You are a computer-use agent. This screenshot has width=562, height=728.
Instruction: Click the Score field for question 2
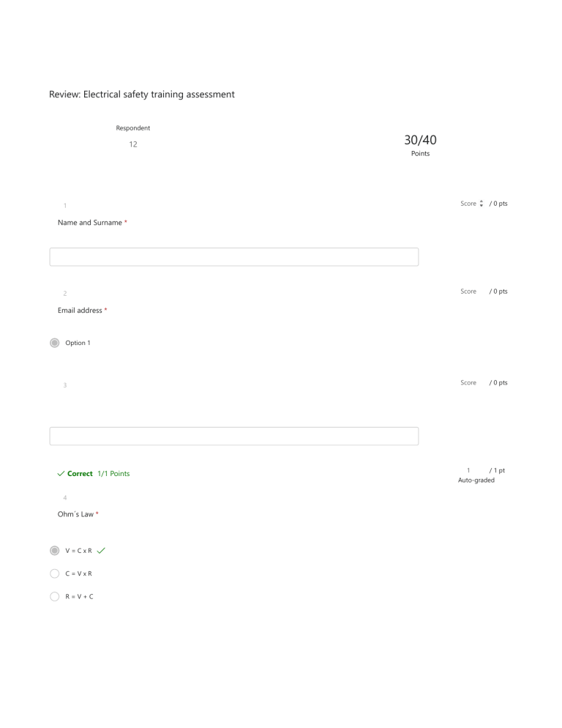pos(468,291)
